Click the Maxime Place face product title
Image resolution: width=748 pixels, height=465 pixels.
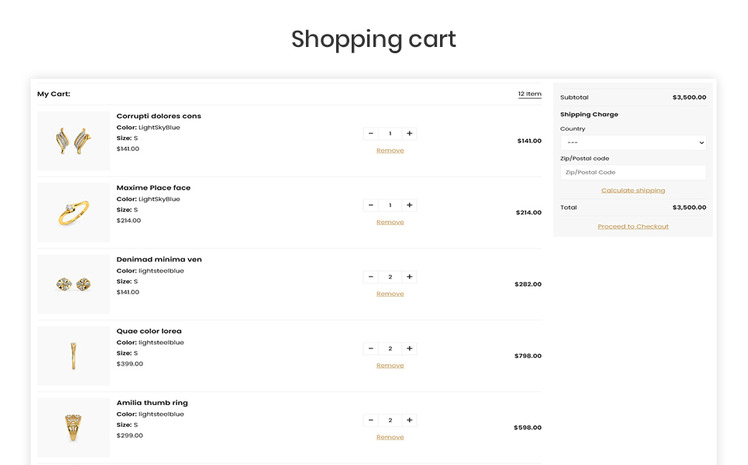tap(154, 187)
